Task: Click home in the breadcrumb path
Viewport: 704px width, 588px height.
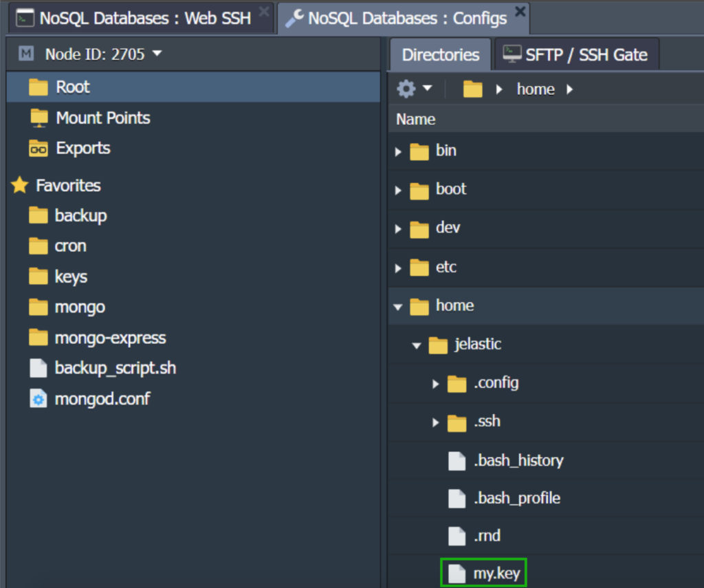Action: coord(536,89)
